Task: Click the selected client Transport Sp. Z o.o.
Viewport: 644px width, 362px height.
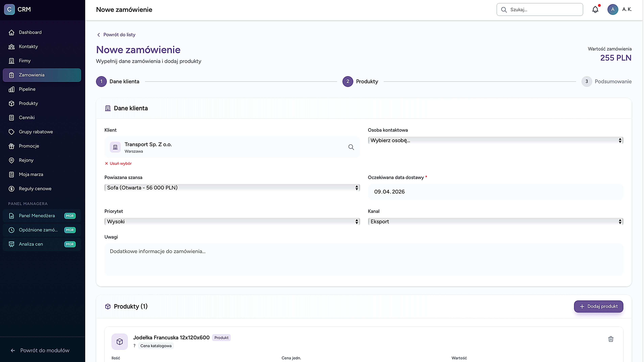Action: pyautogui.click(x=232, y=147)
